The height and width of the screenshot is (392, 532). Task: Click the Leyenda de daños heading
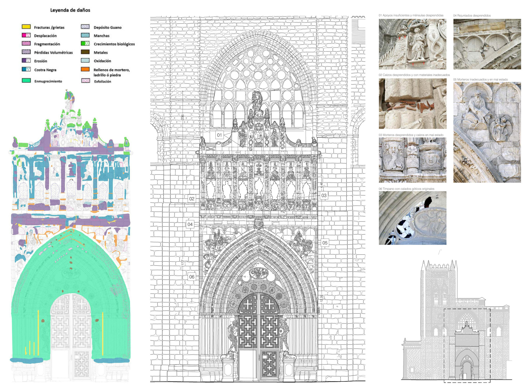[70, 10]
